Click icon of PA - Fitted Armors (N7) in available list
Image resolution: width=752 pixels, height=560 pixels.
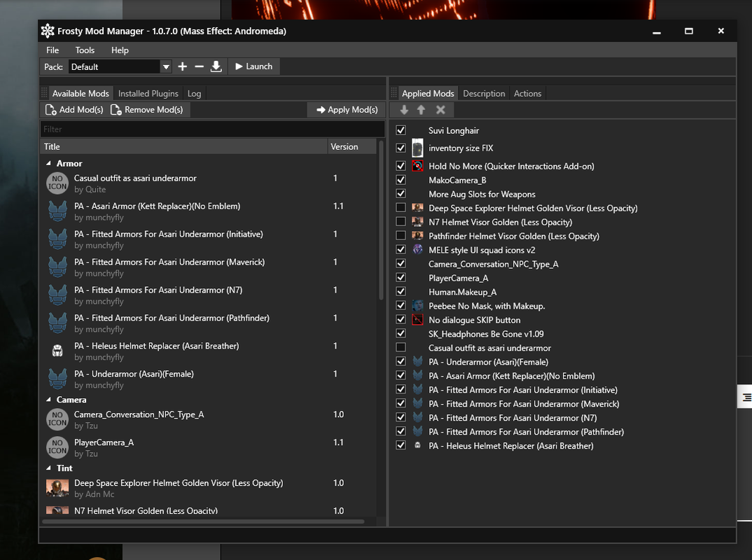point(57,295)
